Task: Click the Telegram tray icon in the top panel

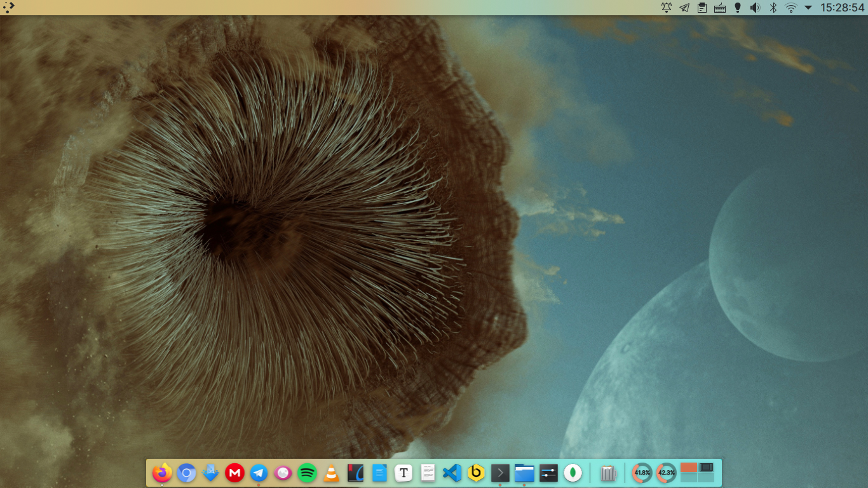Action: click(x=684, y=8)
